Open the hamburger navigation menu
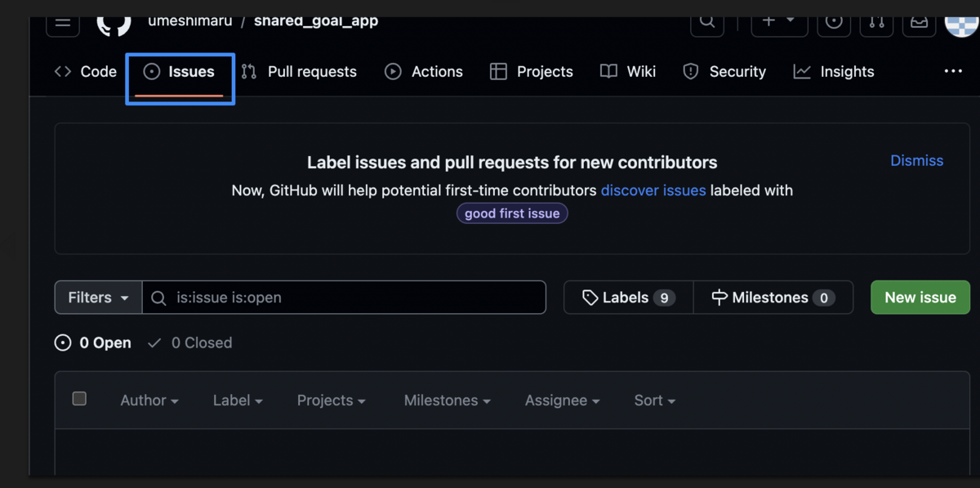The image size is (980, 488). (63, 22)
